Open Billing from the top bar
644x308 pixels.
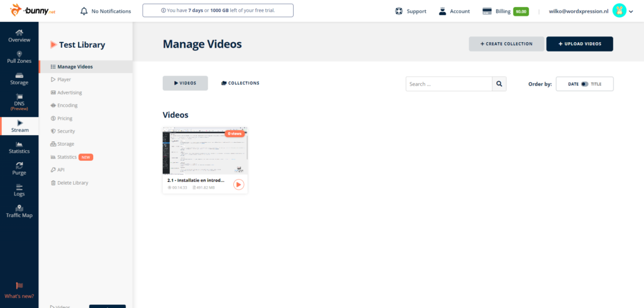497,11
